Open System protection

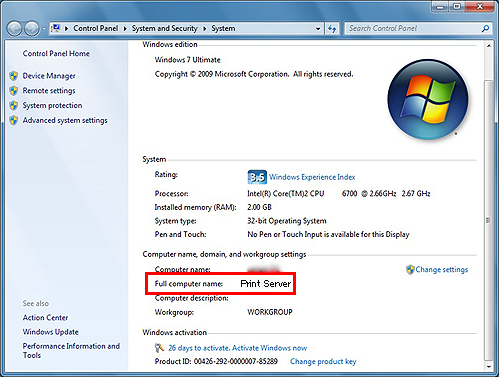[x=52, y=105]
